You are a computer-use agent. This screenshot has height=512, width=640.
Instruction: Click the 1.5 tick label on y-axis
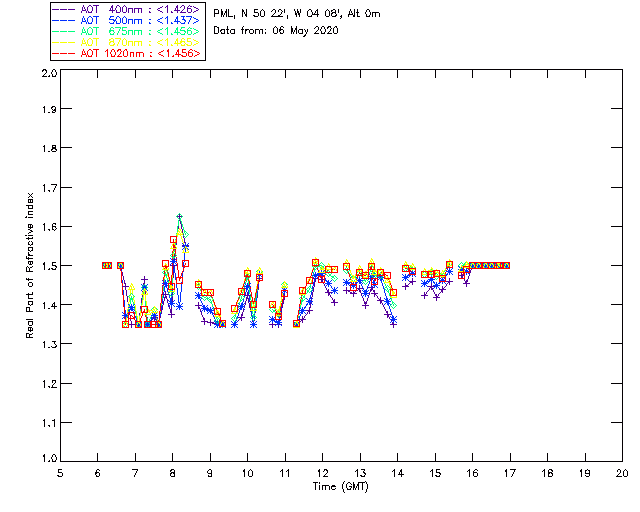point(48,266)
